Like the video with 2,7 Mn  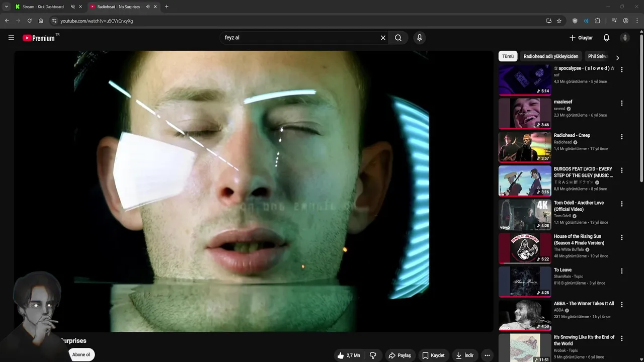[x=348, y=355]
